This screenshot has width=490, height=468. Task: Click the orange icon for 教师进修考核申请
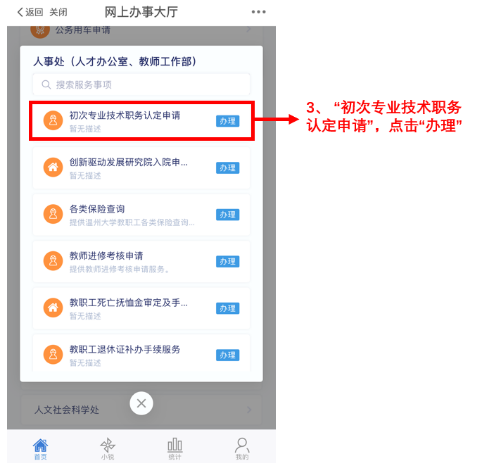(53, 261)
